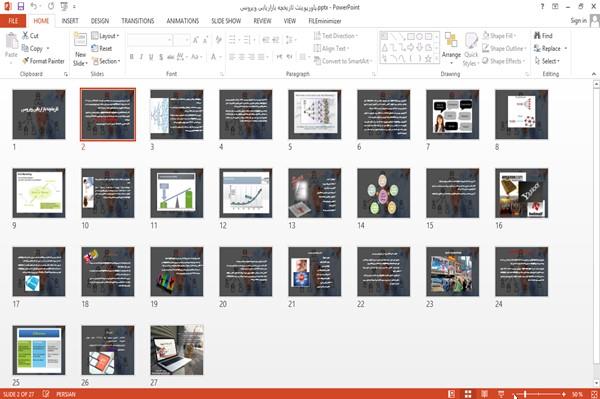Switch to the INSERT tab
Screen dimensions: 600x399
click(70, 21)
